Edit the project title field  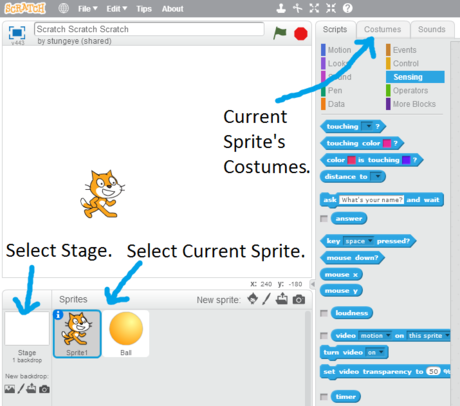(x=149, y=29)
